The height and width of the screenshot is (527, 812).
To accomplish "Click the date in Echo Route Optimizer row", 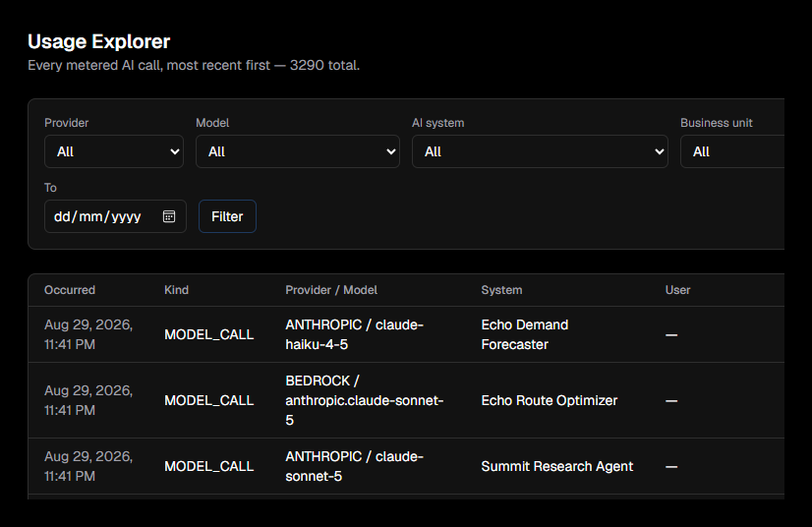I will click(x=88, y=400).
